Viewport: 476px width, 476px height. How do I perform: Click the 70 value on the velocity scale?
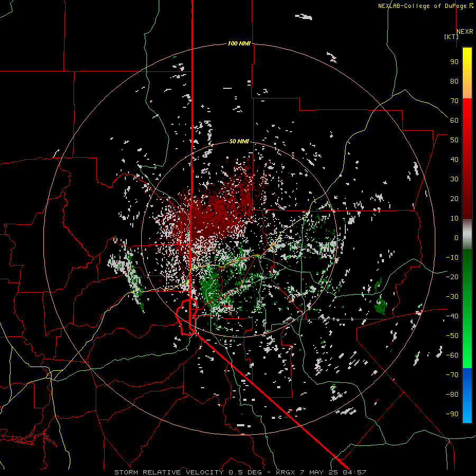[454, 101]
